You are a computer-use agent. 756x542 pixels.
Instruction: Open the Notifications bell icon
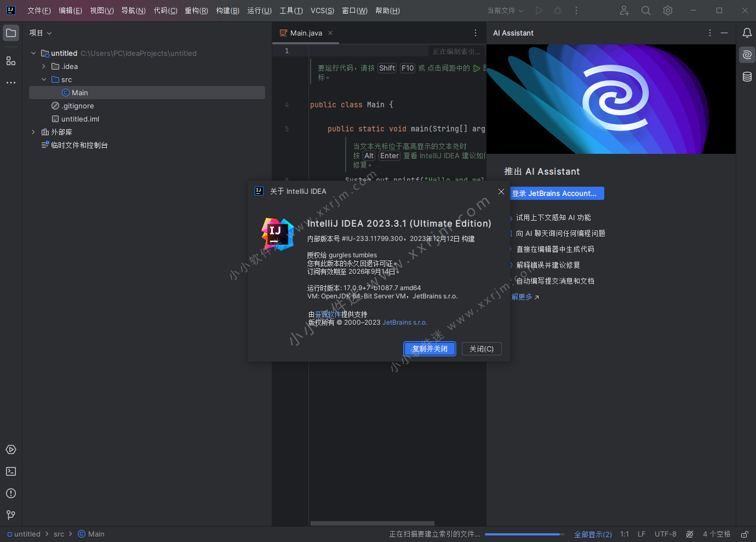(747, 33)
